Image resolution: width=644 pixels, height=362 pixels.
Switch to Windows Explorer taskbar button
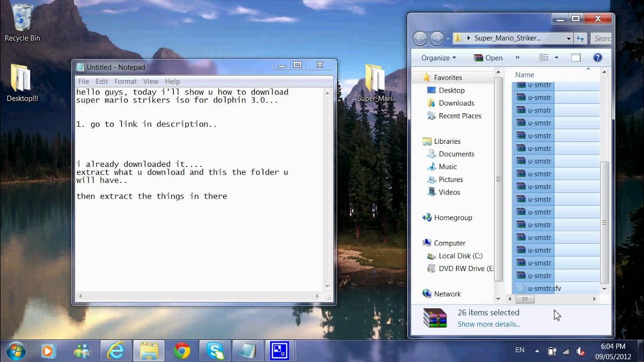coord(149,350)
